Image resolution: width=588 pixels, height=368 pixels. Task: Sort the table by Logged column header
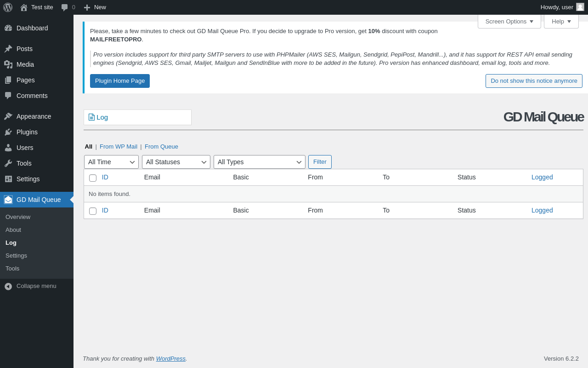click(542, 177)
